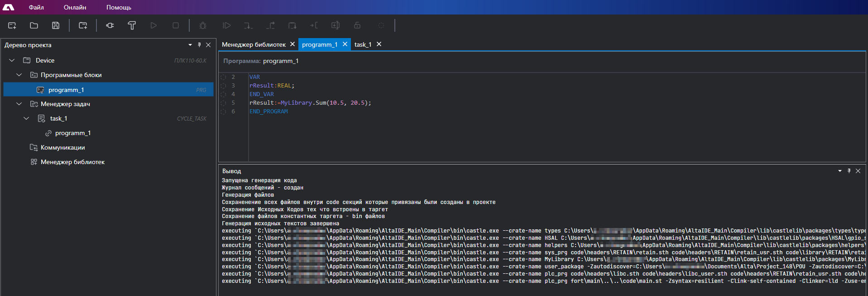Click the step over debug icon
The image size is (868, 296).
pos(292,25)
